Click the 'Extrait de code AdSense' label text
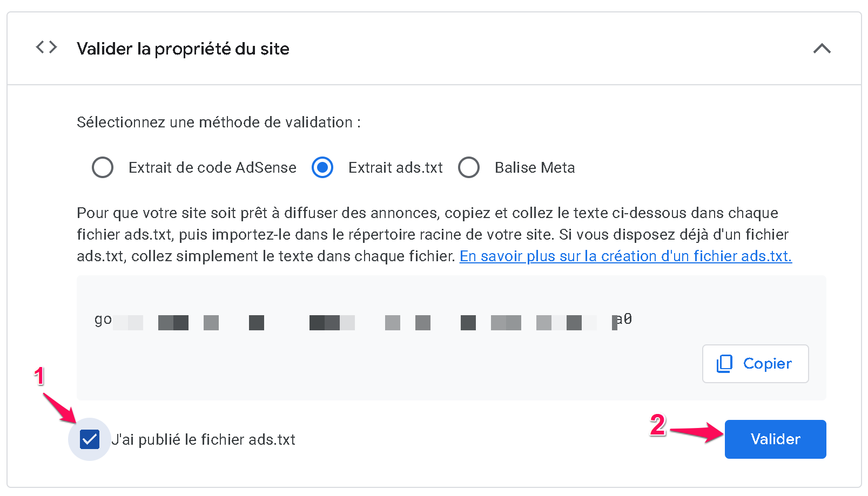This screenshot has width=868, height=496. (x=212, y=167)
